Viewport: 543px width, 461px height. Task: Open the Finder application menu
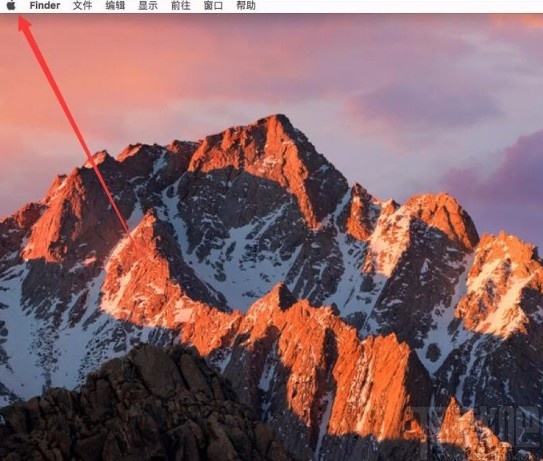click(x=45, y=6)
